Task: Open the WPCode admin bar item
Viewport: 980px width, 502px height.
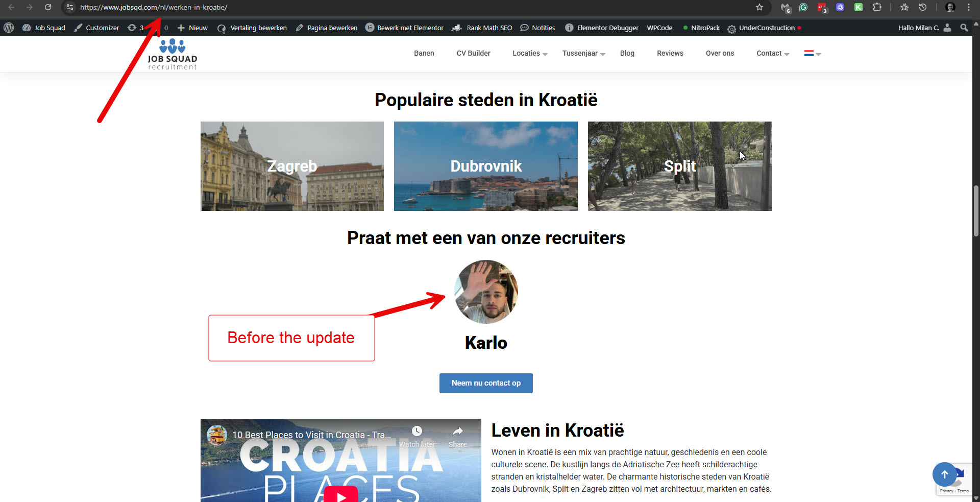Action: pyautogui.click(x=659, y=28)
